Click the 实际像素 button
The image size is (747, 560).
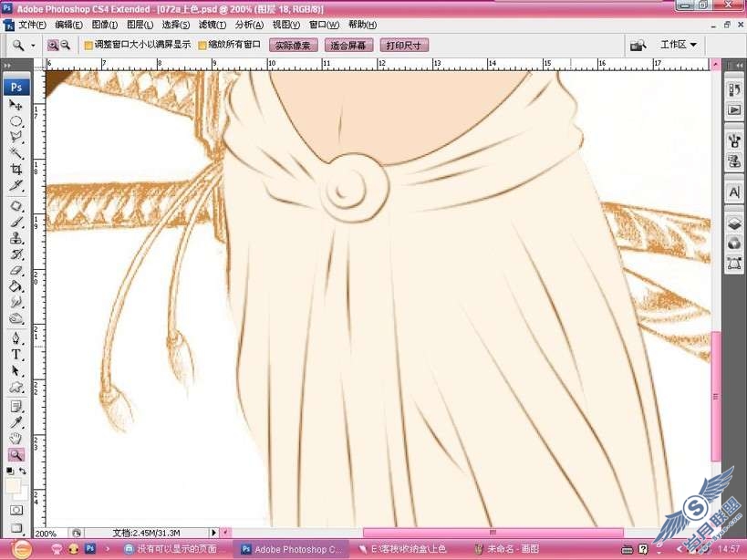[x=294, y=46]
